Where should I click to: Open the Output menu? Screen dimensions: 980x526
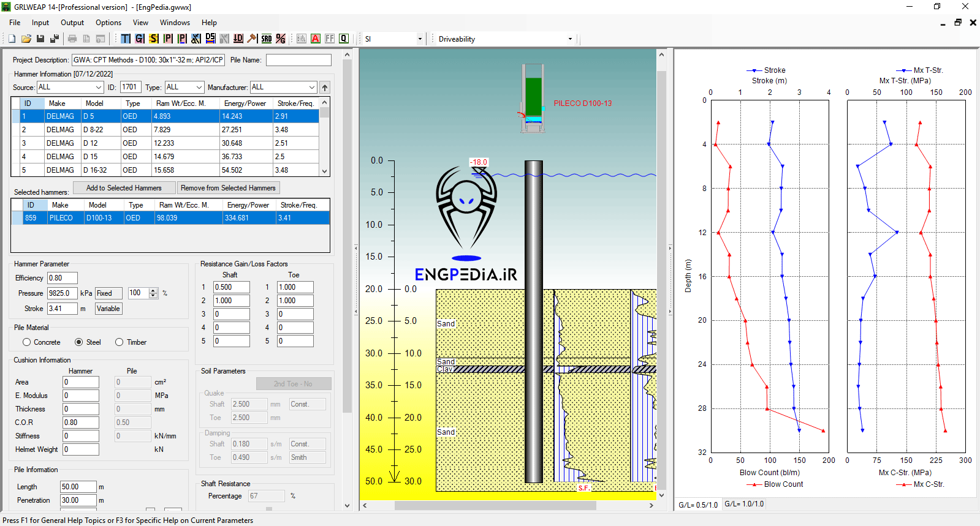(72, 23)
